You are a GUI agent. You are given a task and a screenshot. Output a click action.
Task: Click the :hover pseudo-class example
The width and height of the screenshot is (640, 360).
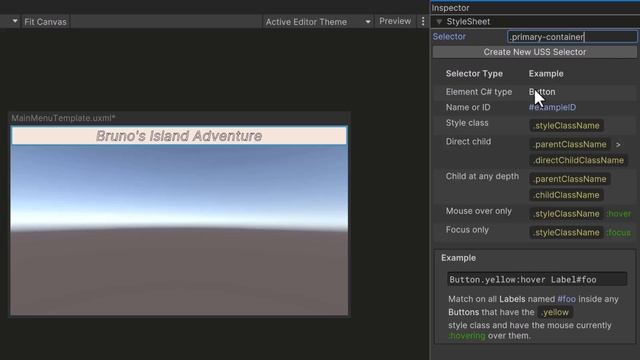tap(619, 214)
